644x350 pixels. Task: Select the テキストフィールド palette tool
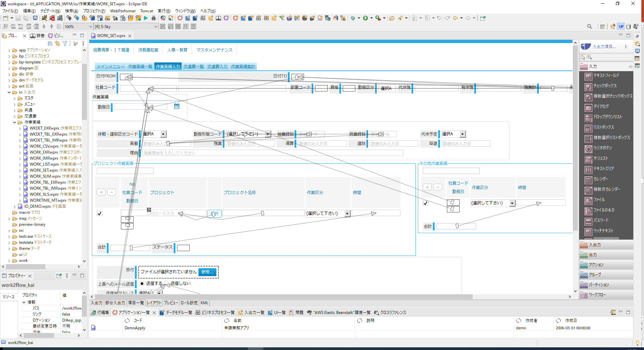click(x=606, y=76)
